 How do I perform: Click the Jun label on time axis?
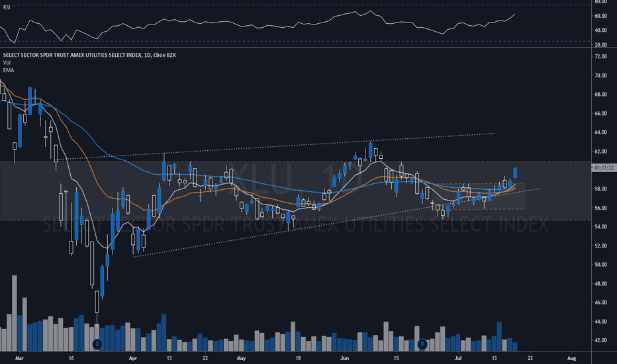click(345, 358)
